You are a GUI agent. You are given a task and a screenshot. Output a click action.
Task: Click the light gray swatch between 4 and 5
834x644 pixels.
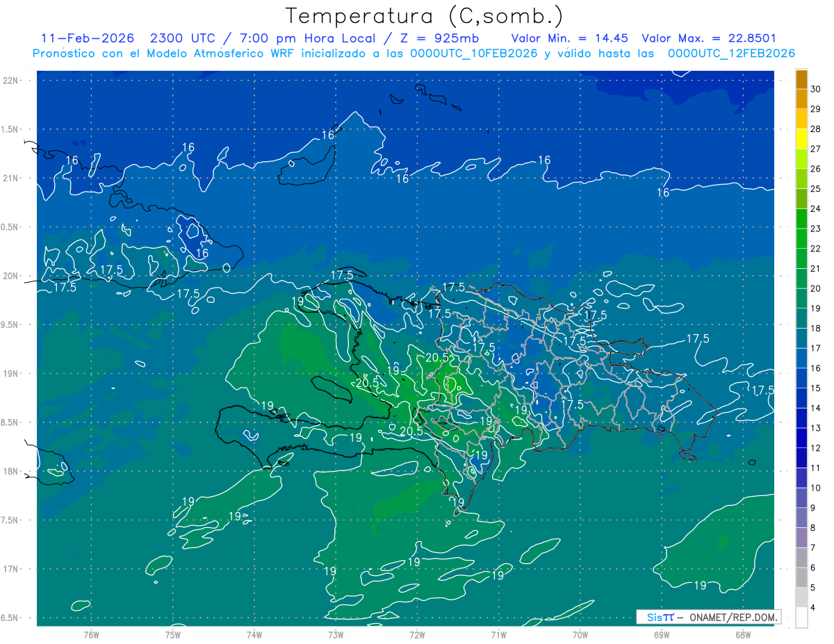801,597
